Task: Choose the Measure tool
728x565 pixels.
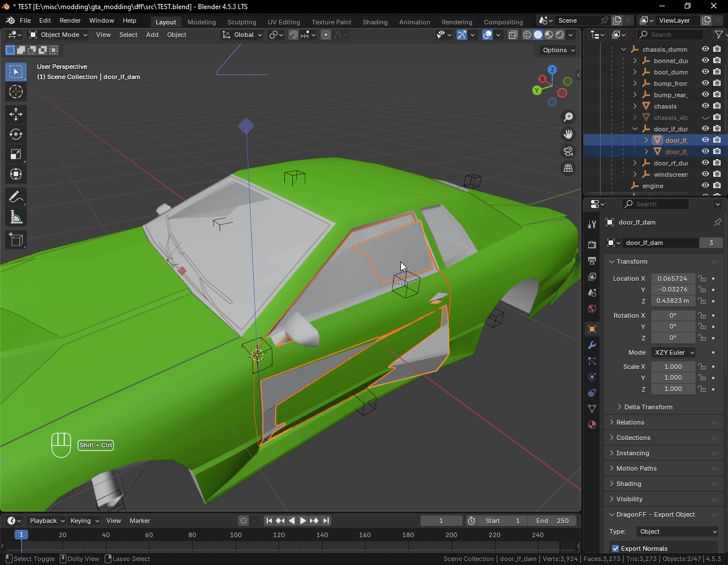Action: point(16,217)
